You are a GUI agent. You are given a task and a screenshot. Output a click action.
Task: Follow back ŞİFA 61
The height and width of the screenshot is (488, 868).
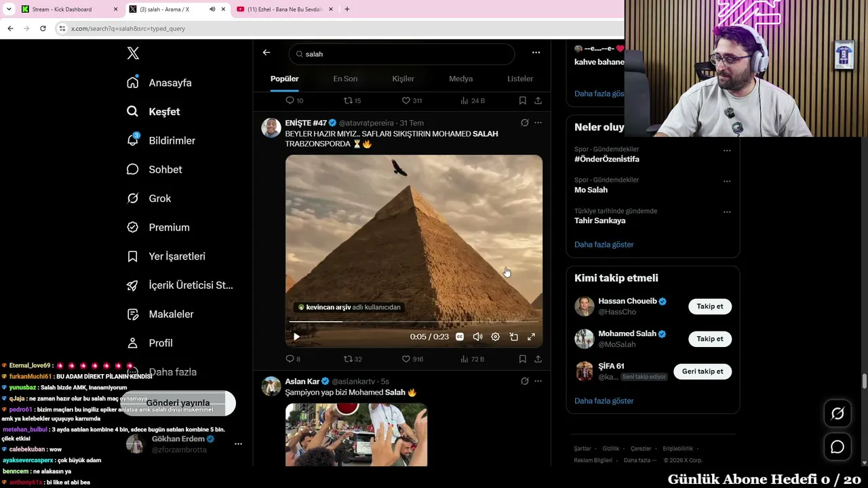pyautogui.click(x=703, y=371)
